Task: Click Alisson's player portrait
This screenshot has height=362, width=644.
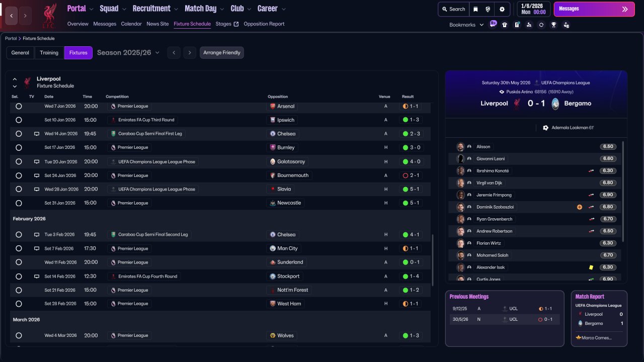Action: pyautogui.click(x=460, y=147)
